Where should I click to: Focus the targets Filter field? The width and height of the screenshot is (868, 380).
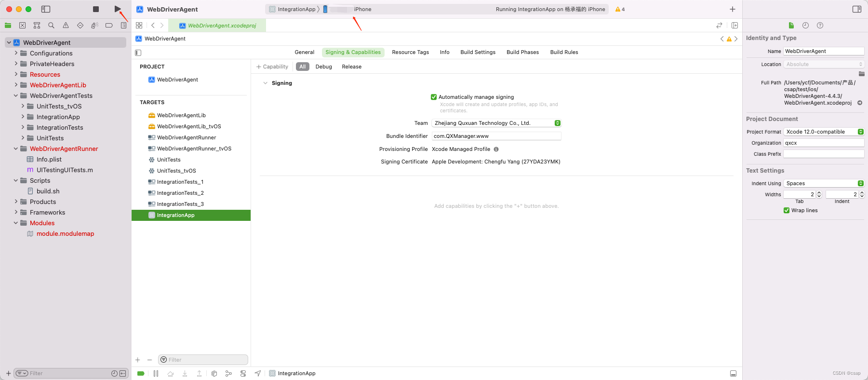click(x=203, y=360)
